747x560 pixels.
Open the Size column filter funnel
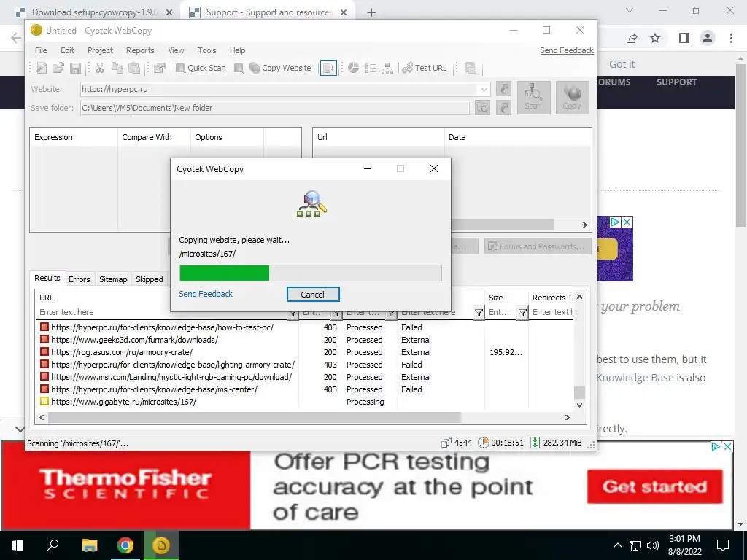click(522, 312)
